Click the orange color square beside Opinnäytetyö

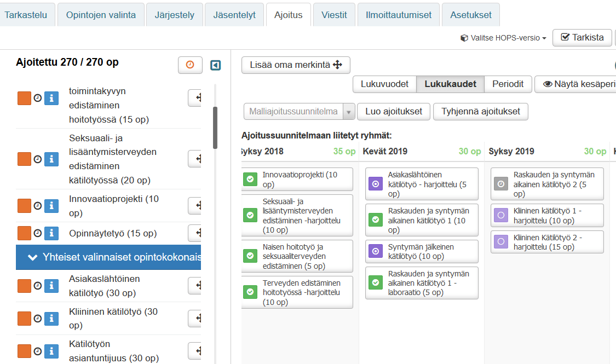(x=24, y=233)
